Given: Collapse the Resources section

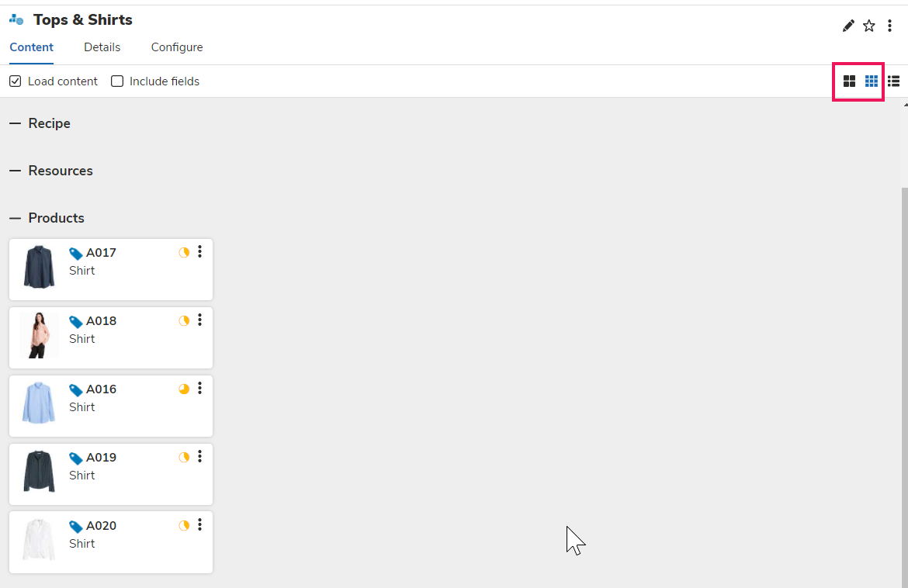Looking at the screenshot, I should pyautogui.click(x=15, y=171).
